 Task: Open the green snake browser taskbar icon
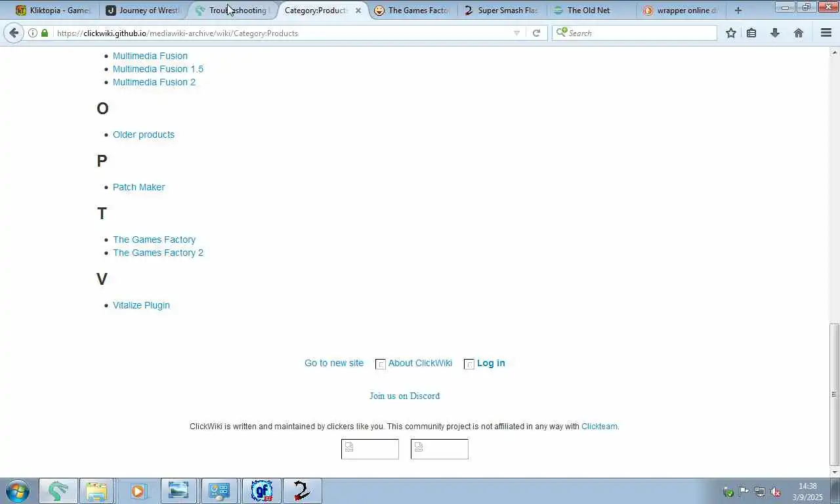pyautogui.click(x=58, y=491)
